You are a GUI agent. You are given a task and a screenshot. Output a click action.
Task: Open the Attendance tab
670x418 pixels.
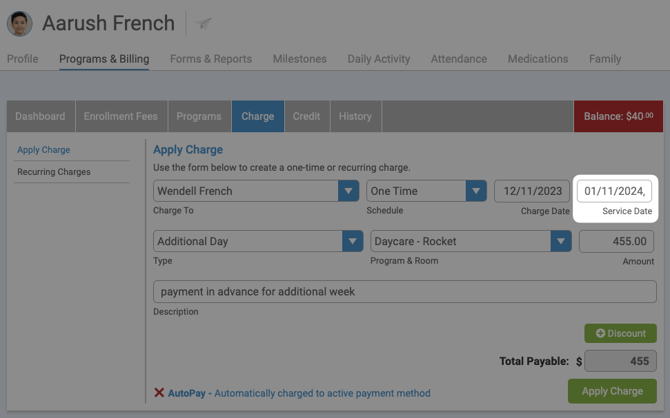459,59
